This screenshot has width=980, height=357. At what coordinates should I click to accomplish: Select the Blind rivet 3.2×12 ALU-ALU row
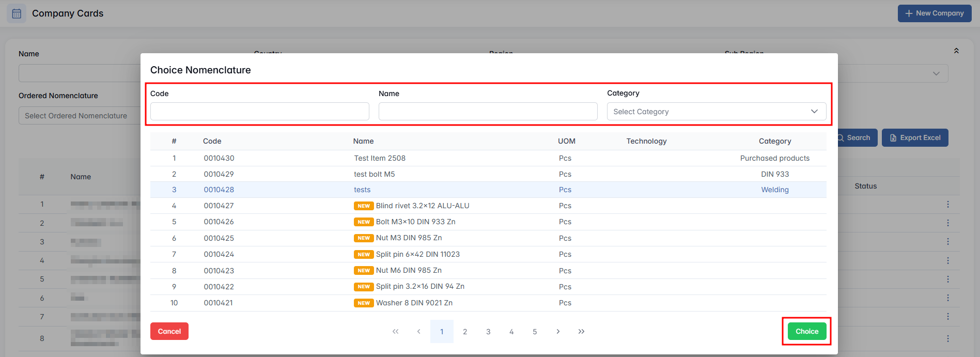pyautogui.click(x=488, y=206)
